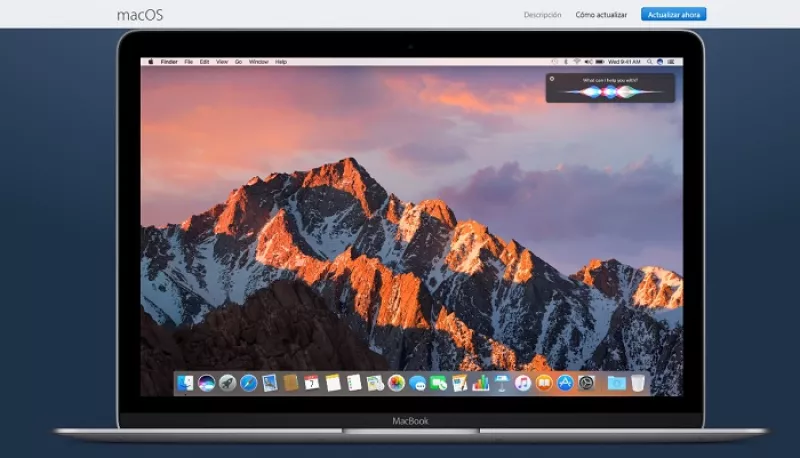
Task: Open the Go menu
Action: click(x=238, y=62)
